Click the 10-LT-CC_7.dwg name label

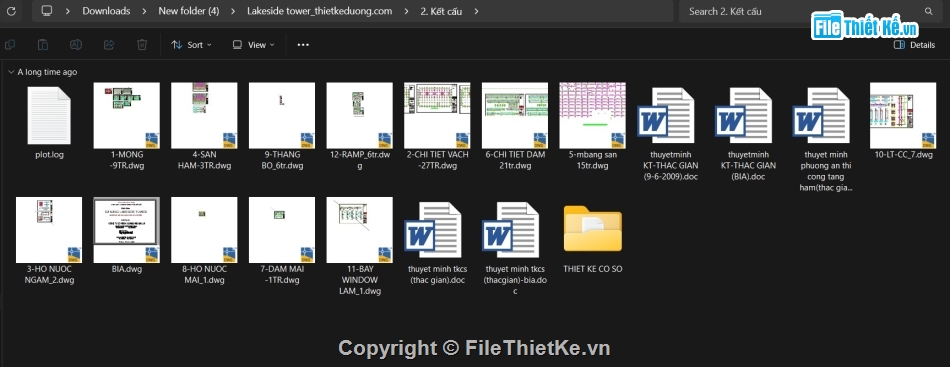pyautogui.click(x=903, y=155)
